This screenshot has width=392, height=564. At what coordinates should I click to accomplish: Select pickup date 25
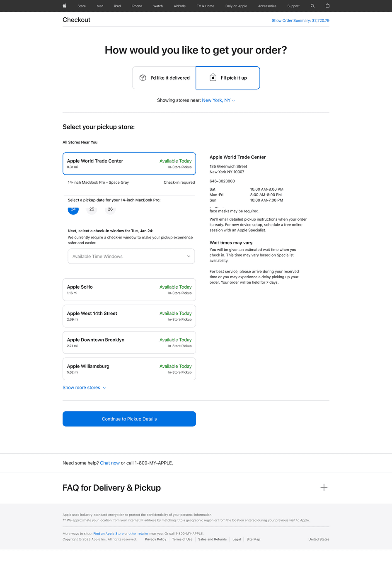(x=92, y=209)
